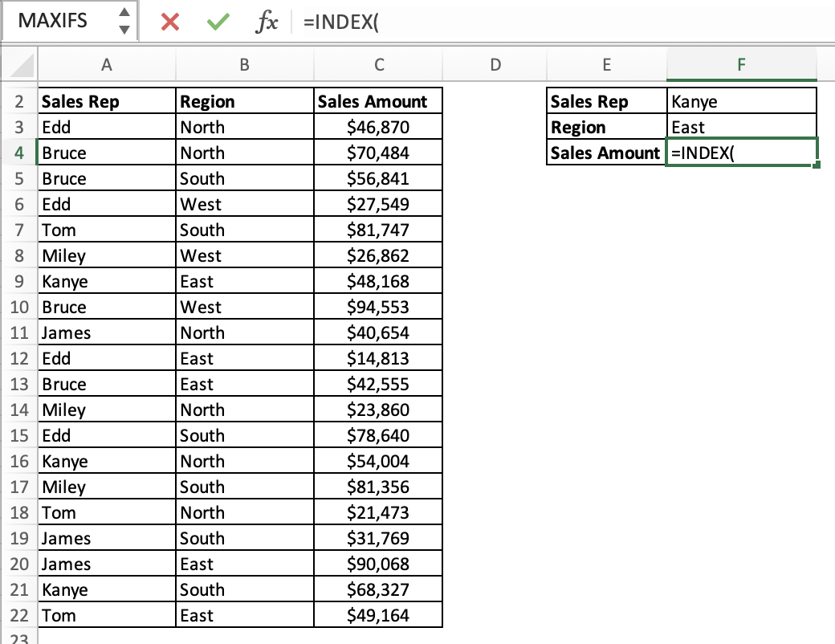
Task: Select the cell with $23,860
Action: 378,410
